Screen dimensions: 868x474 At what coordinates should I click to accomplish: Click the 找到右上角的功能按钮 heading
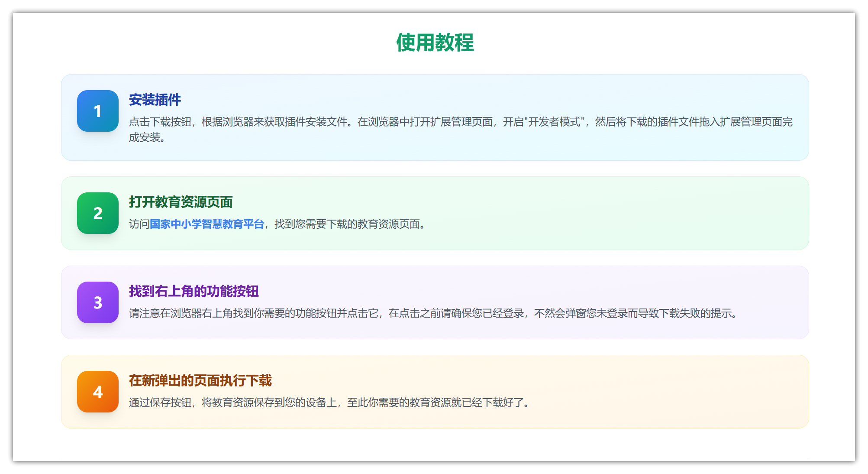point(194,291)
